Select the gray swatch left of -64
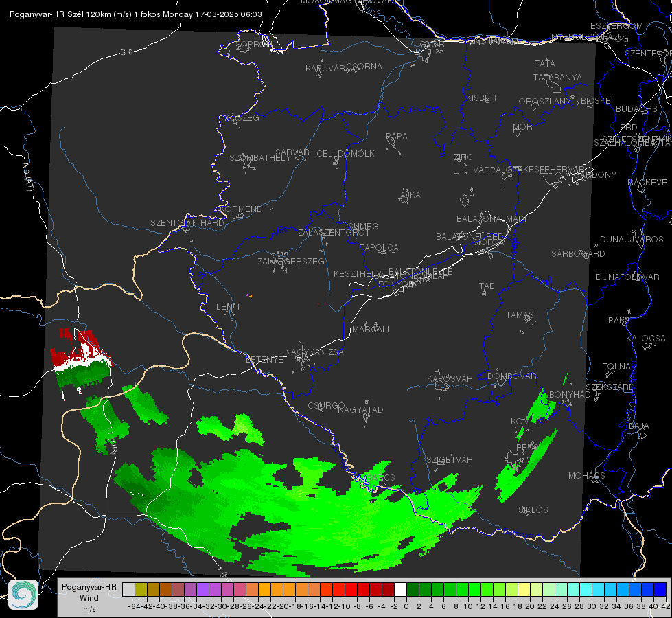Image resolution: width=672 pixels, height=618 pixels. pyautogui.click(x=128, y=589)
